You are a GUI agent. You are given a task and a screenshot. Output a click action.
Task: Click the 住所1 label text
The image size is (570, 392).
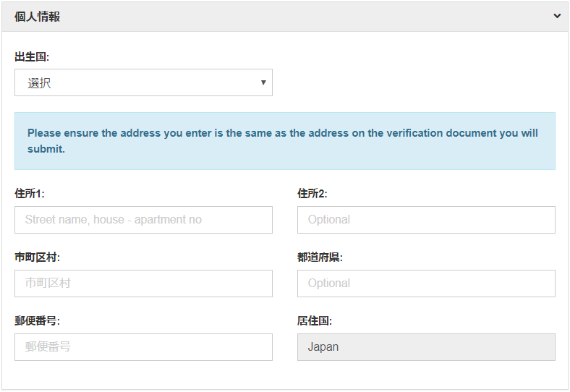[30, 194]
